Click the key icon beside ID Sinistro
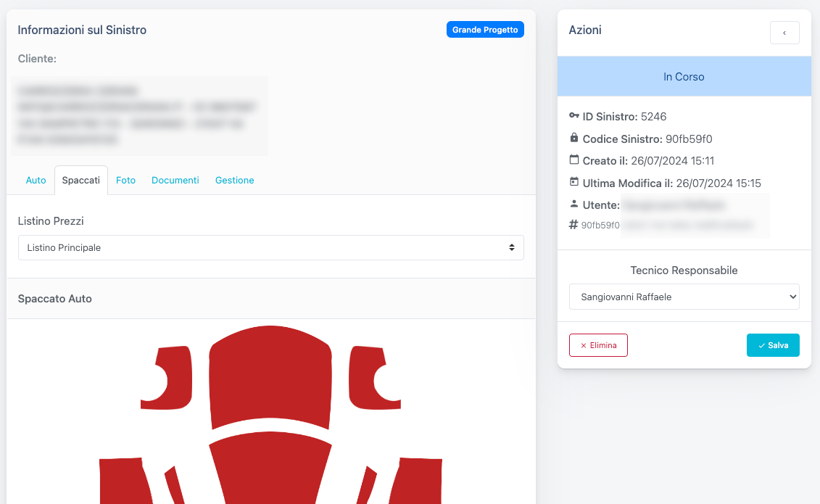Image resolution: width=820 pixels, height=504 pixels. click(574, 116)
